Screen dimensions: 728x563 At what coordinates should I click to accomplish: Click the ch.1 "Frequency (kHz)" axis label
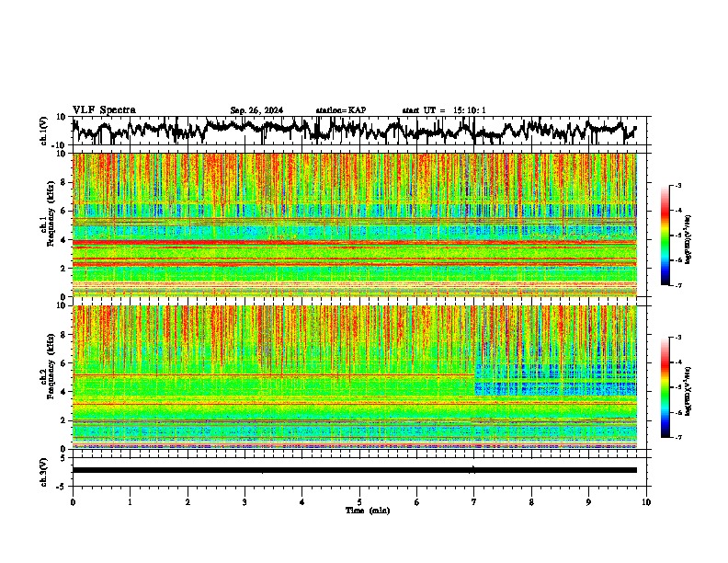(51, 213)
